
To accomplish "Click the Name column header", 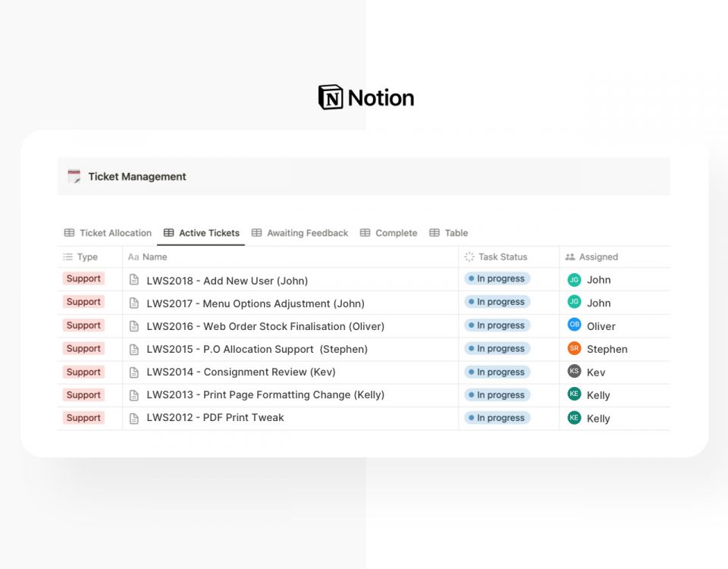I will pos(154,257).
